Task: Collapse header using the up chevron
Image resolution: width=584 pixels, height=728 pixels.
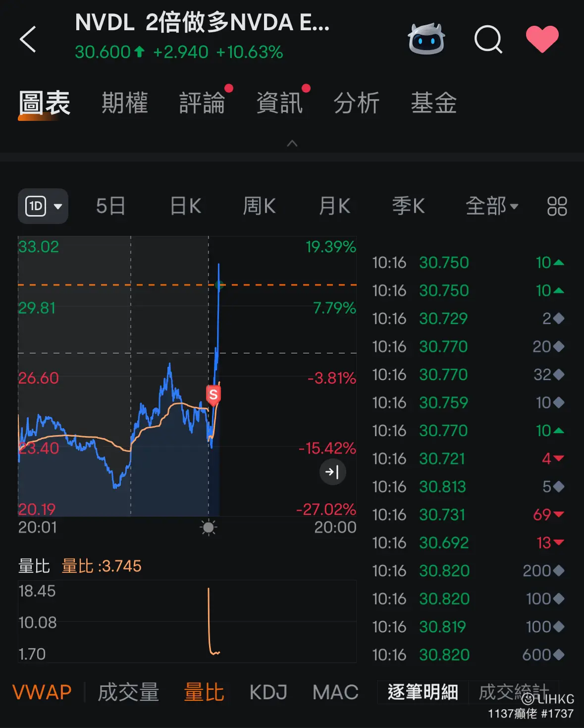Action: point(292,143)
